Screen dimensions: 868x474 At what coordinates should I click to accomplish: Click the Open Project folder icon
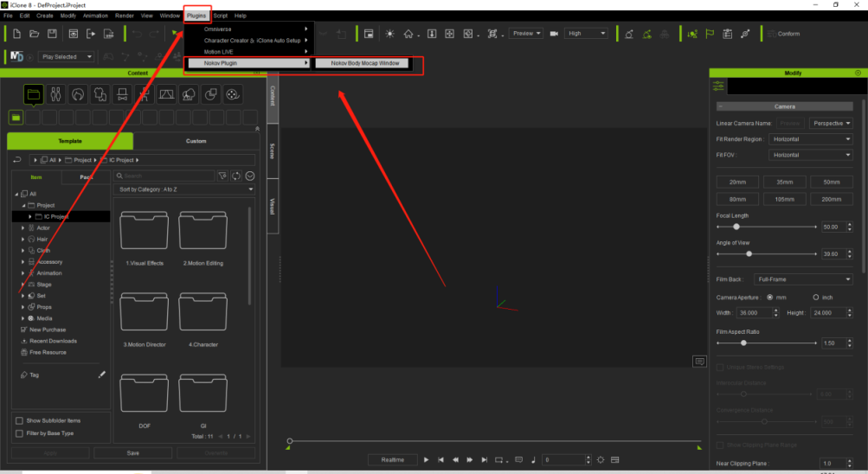(35, 34)
